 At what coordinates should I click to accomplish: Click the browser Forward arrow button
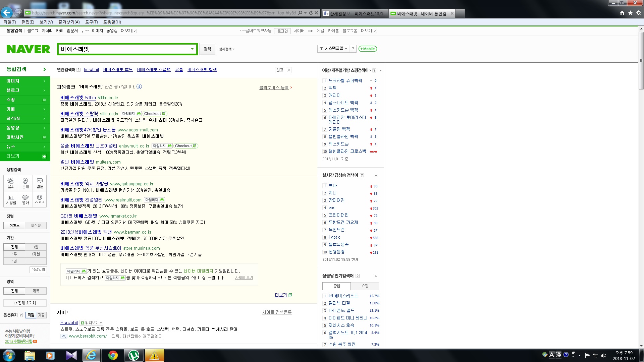coord(18,13)
